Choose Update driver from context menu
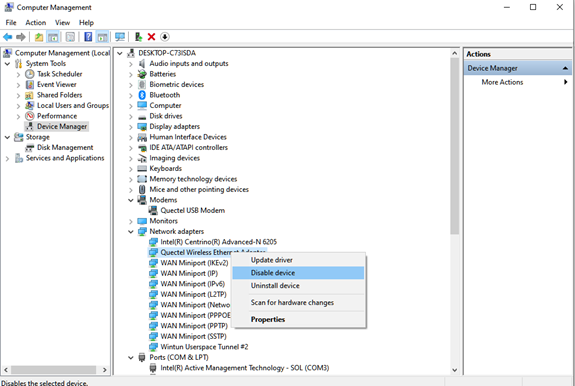575x386 pixels. click(x=299, y=260)
